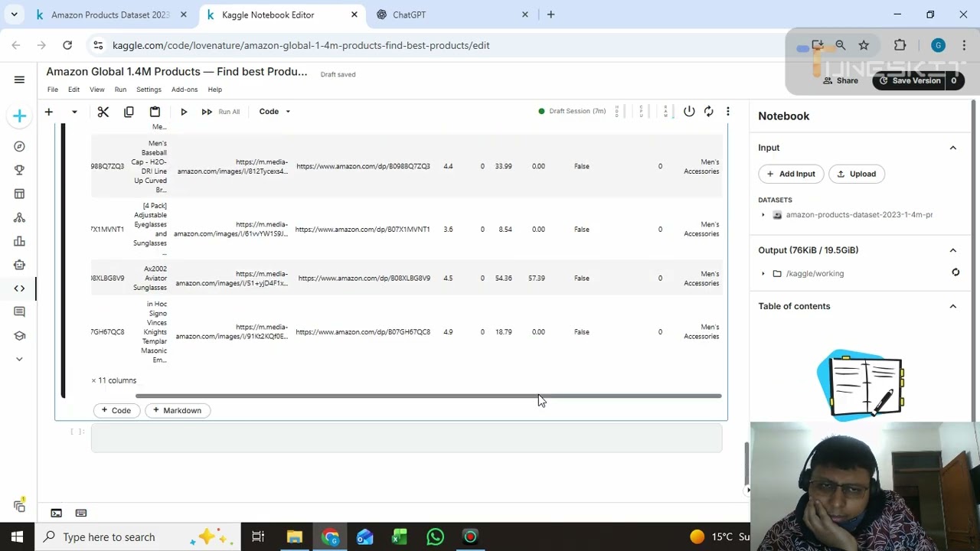This screenshot has height=551, width=980.
Task: Click the Add Input button
Action: click(791, 174)
